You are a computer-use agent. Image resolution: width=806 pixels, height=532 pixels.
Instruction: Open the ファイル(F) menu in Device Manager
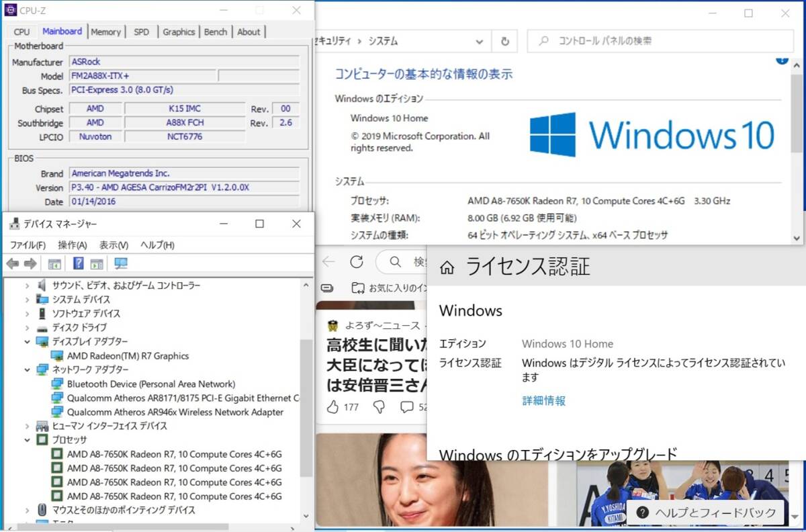(28, 245)
